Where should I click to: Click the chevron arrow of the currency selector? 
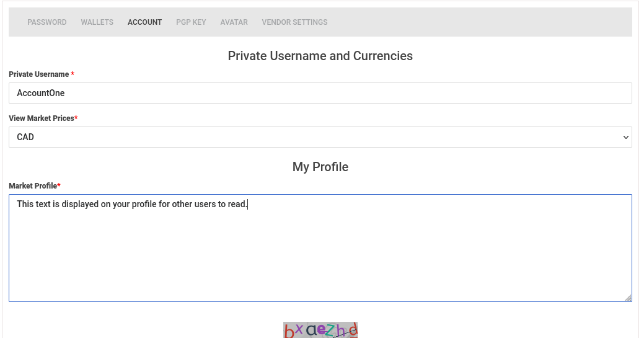coord(625,137)
